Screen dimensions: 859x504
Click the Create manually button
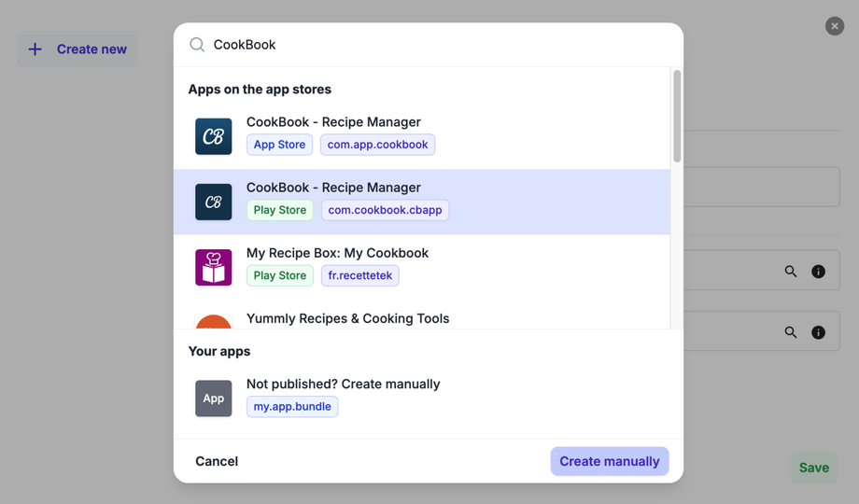609,461
